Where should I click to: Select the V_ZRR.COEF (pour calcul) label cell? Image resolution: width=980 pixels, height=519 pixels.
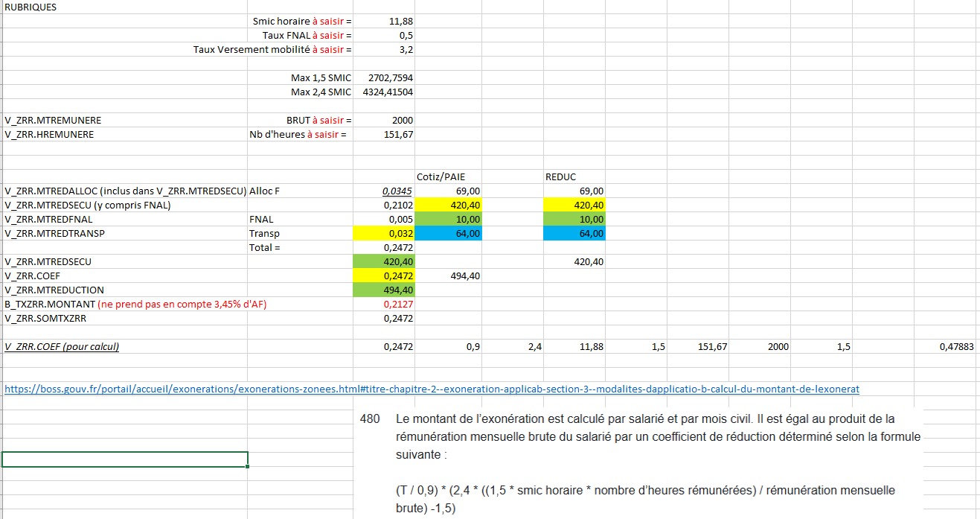62,347
